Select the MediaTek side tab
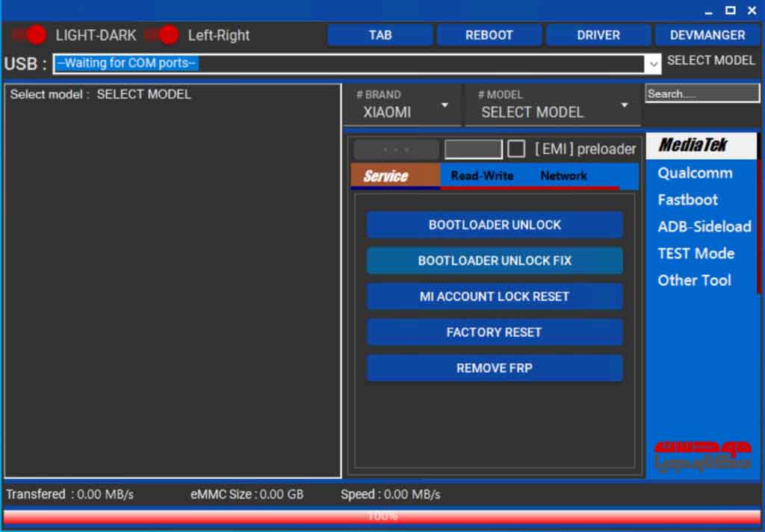This screenshot has width=765, height=532. (701, 145)
